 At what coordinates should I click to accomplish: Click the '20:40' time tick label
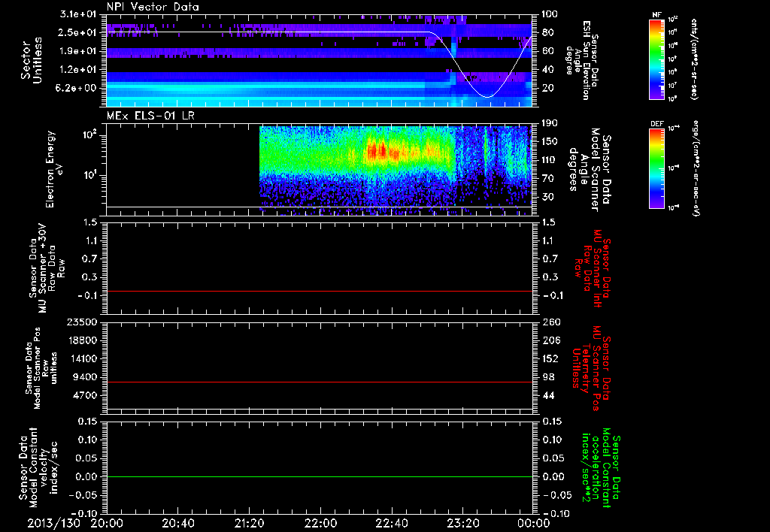(x=177, y=523)
